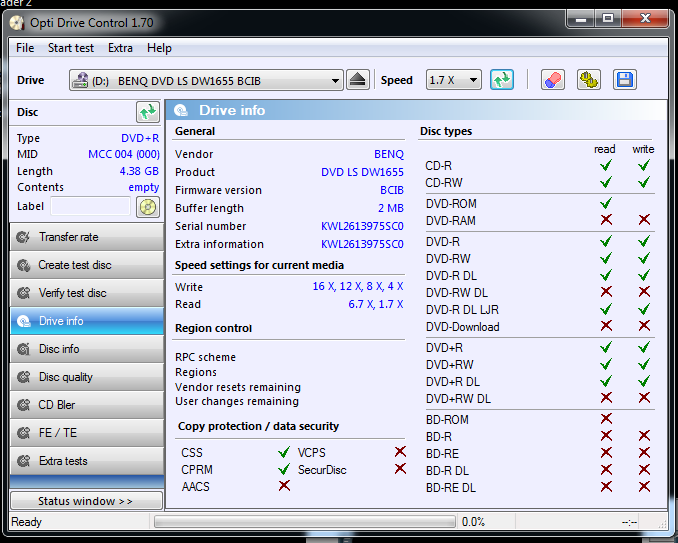Open the Disc info page

click(x=87, y=349)
